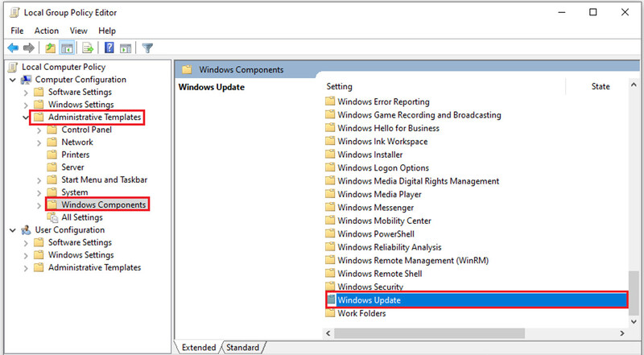
Task: Click the All Settings icon in tree
Action: [x=52, y=217]
